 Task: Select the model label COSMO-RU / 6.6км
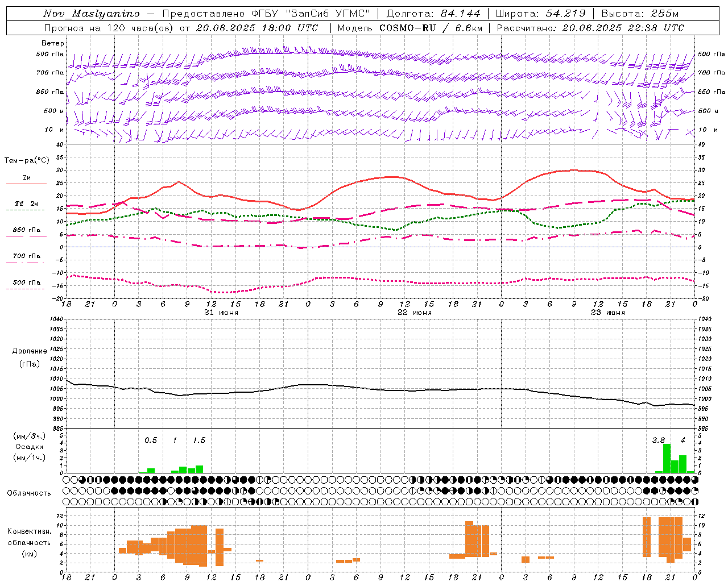coord(431,28)
